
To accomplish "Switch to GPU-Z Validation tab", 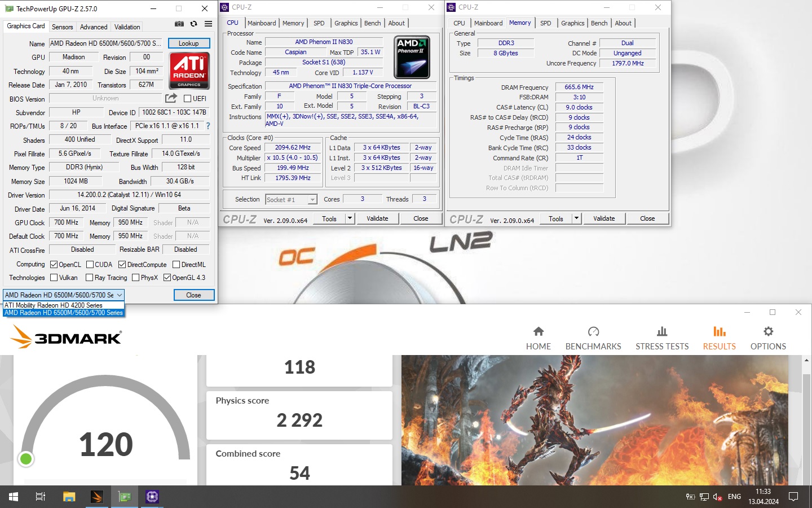I will (x=127, y=27).
